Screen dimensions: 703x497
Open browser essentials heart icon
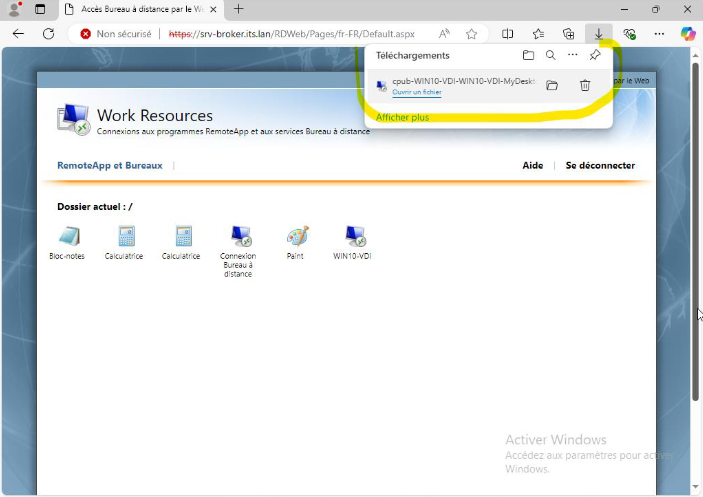pyautogui.click(x=629, y=34)
